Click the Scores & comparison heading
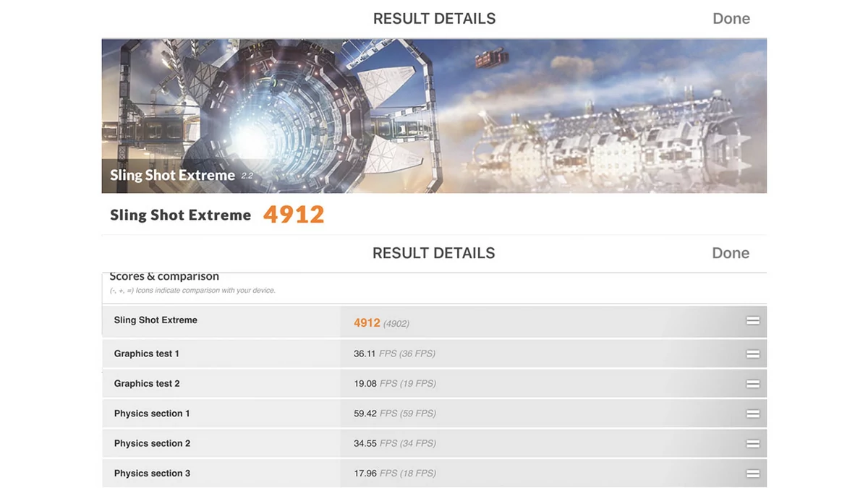Image resolution: width=868 pixels, height=488 pixels. click(164, 277)
